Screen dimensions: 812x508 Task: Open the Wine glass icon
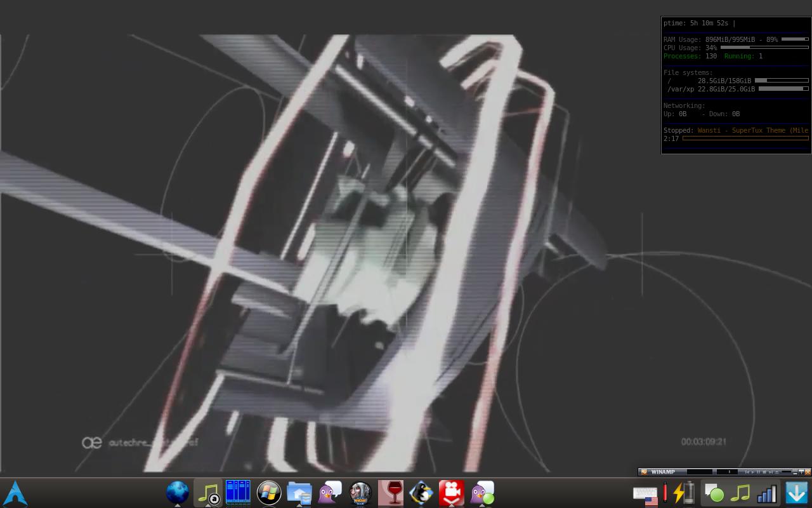(391, 493)
